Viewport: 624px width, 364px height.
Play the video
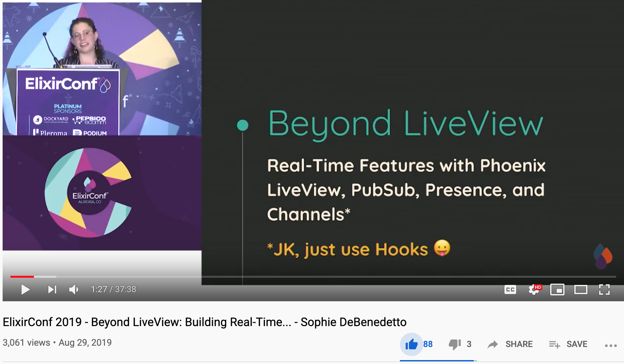[25, 290]
